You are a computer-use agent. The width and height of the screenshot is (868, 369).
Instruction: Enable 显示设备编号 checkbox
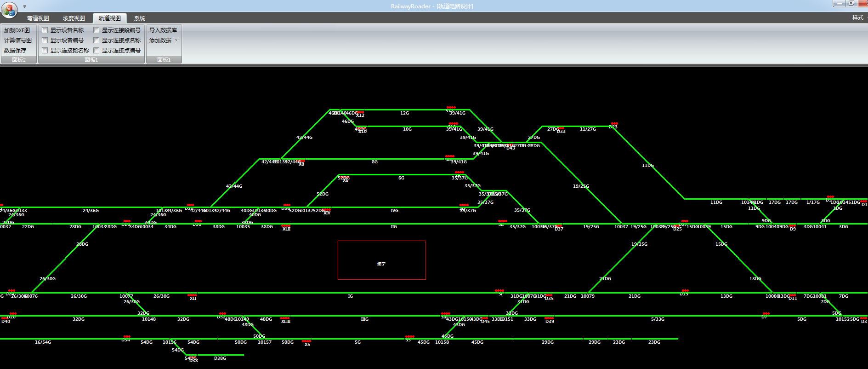coord(45,40)
